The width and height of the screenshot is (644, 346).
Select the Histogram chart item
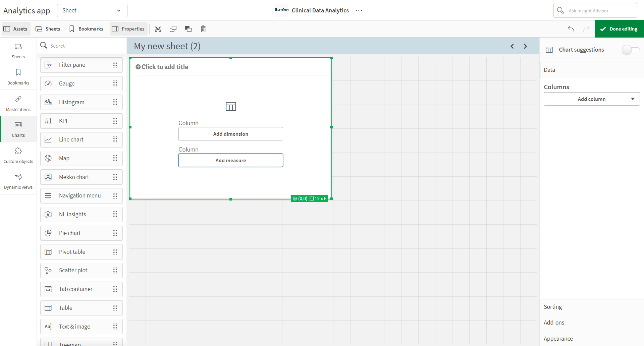click(82, 102)
